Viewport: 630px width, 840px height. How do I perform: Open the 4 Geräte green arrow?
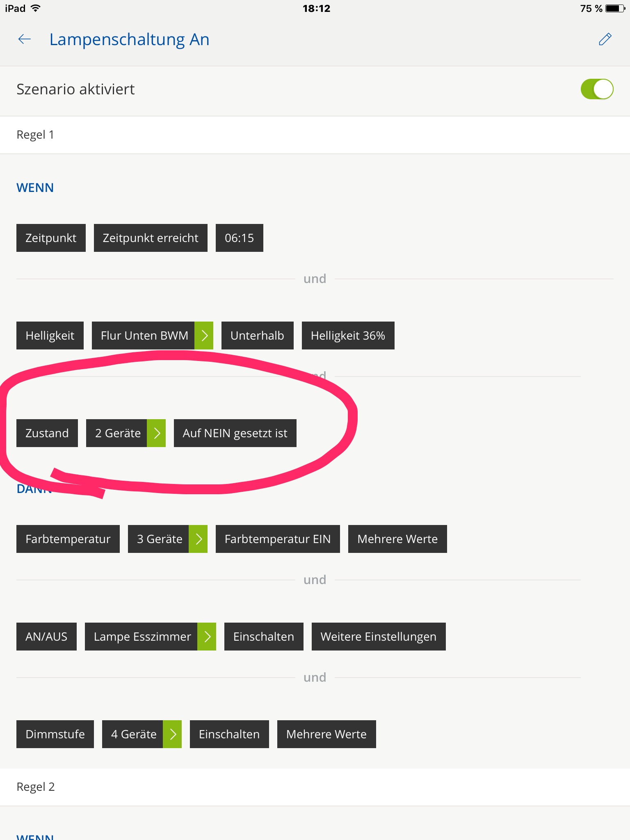[x=172, y=734]
